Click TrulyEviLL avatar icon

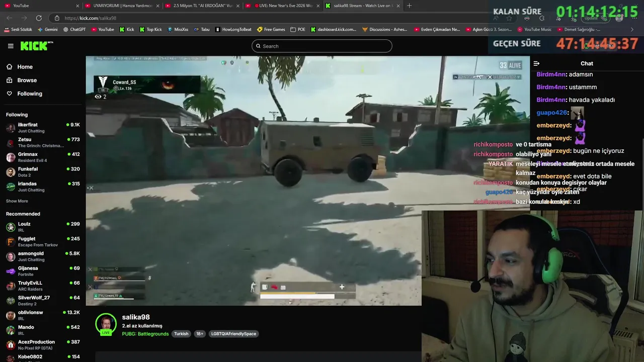tap(10, 286)
